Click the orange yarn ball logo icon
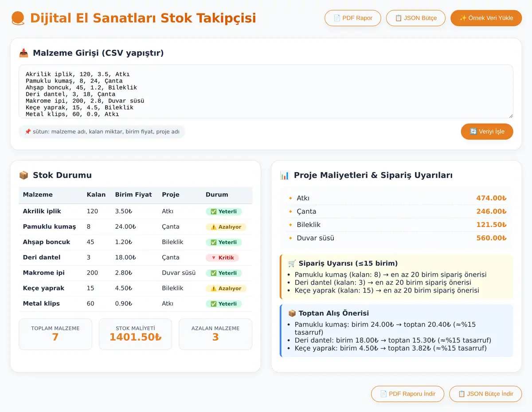The image size is (532, 412). coord(18,18)
